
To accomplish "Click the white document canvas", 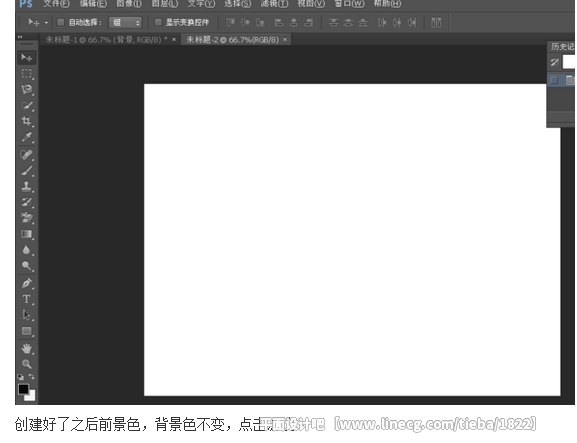I will 352,240.
